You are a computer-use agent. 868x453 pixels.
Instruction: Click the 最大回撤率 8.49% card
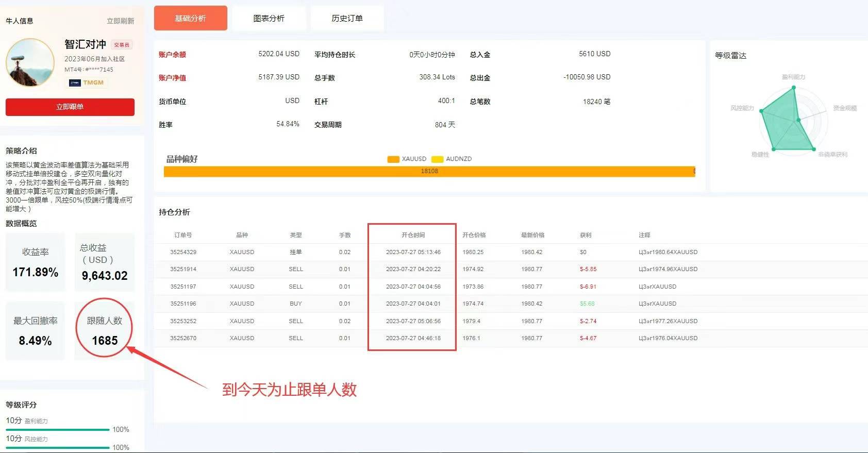pyautogui.click(x=36, y=330)
